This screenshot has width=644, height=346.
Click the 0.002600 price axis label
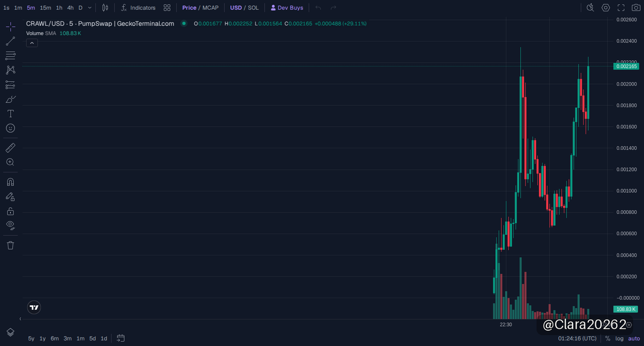coord(626,19)
